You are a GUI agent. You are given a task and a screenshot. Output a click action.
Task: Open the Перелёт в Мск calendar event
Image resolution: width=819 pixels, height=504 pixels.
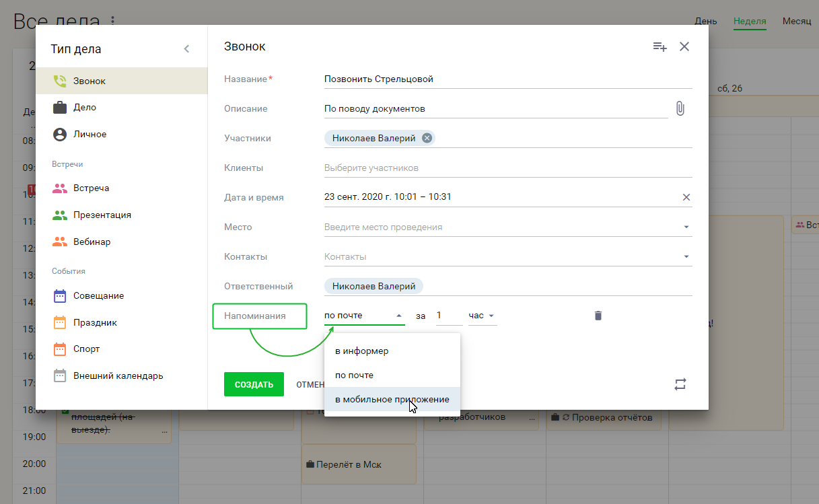coord(359,464)
